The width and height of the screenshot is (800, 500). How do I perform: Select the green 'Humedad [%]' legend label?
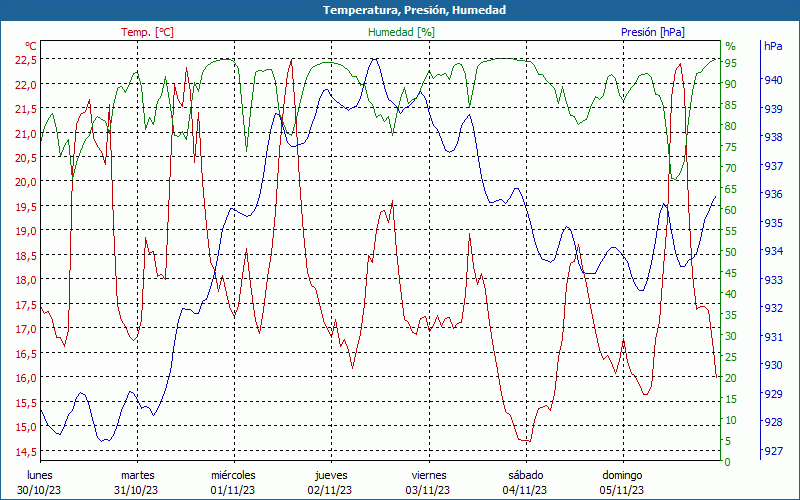pos(402,32)
